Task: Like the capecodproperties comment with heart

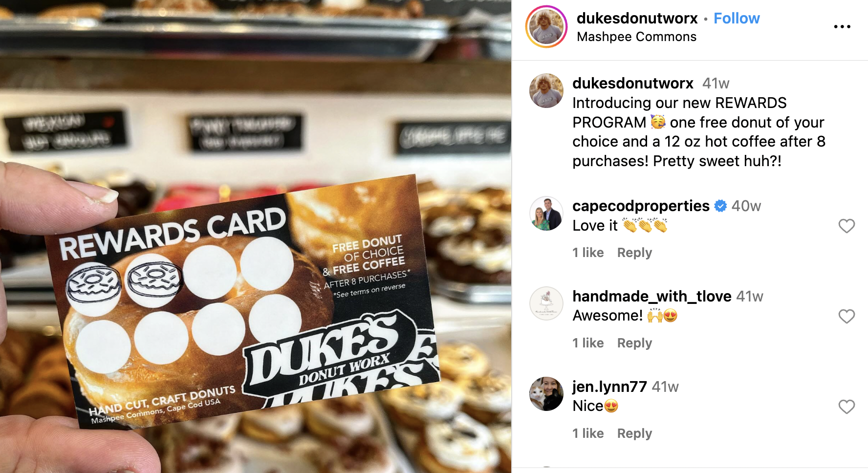Action: (846, 226)
